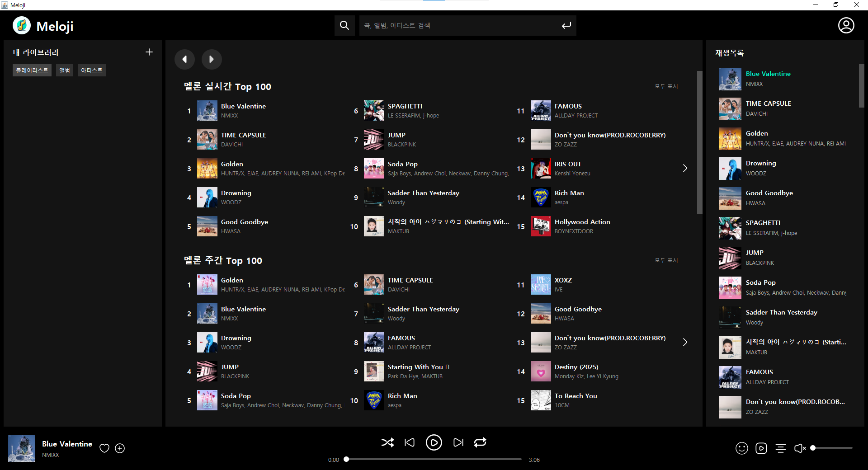Screen dimensions: 868x470
Task: Select Blue Valentine in the queue
Action: tap(768, 74)
